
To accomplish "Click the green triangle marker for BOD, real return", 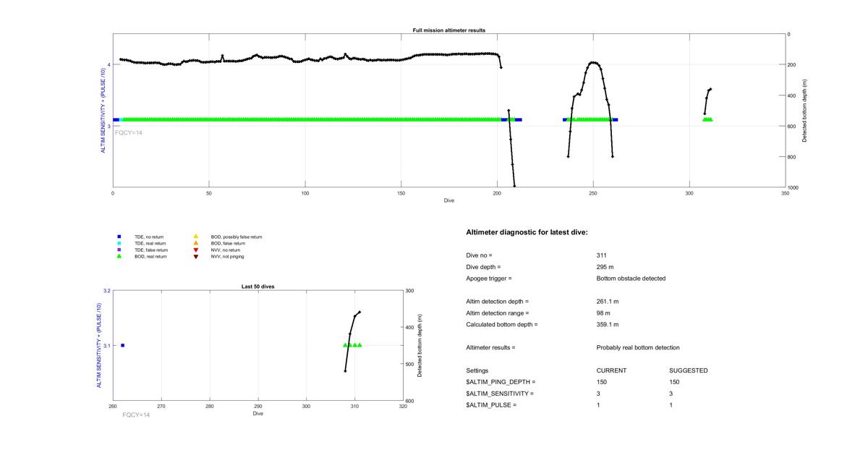I will 119,256.
